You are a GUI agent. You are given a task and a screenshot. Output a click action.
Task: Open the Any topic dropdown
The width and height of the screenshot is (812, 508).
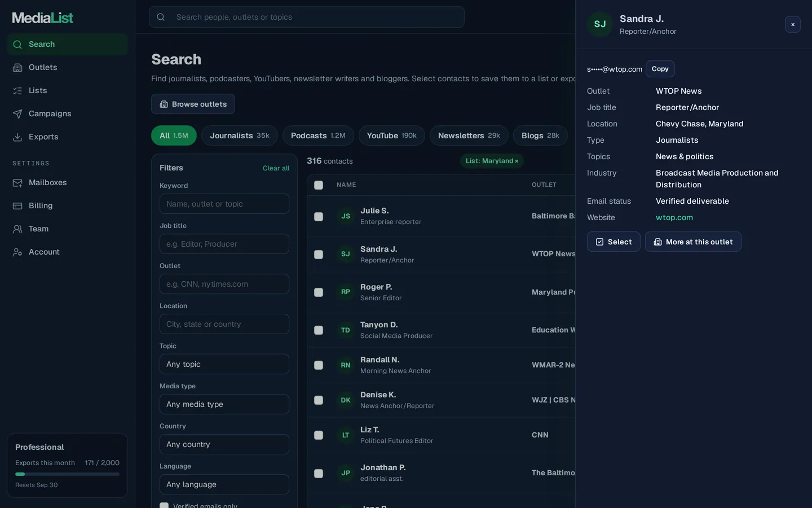(224, 364)
